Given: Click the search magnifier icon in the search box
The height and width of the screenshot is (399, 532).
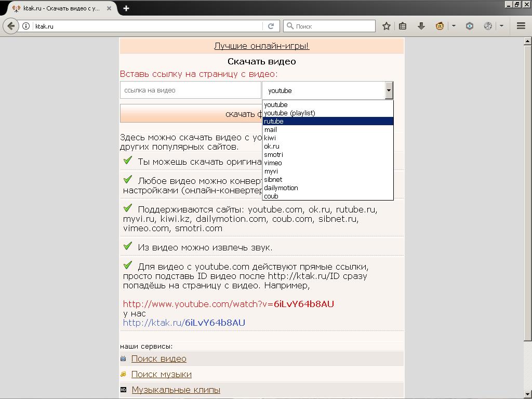Looking at the screenshot, I should click(x=290, y=26).
